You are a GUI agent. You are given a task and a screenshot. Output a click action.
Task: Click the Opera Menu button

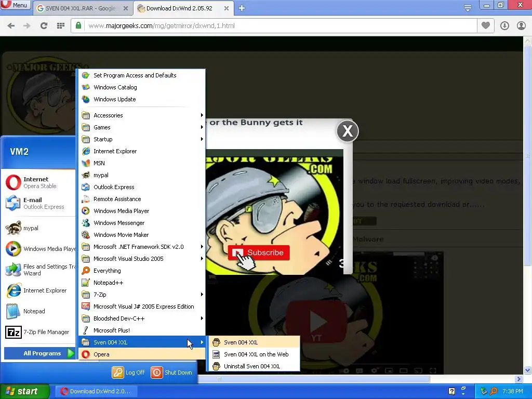point(15,5)
